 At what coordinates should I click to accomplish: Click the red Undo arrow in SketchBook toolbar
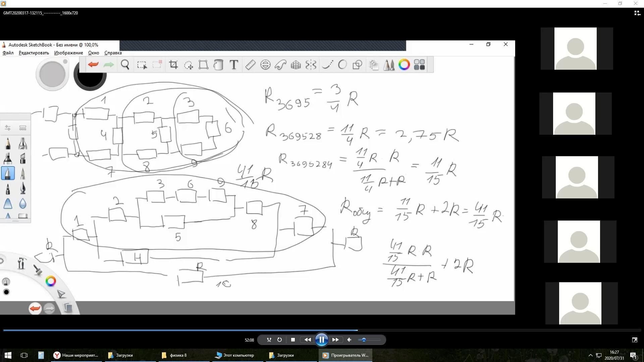[x=93, y=64]
